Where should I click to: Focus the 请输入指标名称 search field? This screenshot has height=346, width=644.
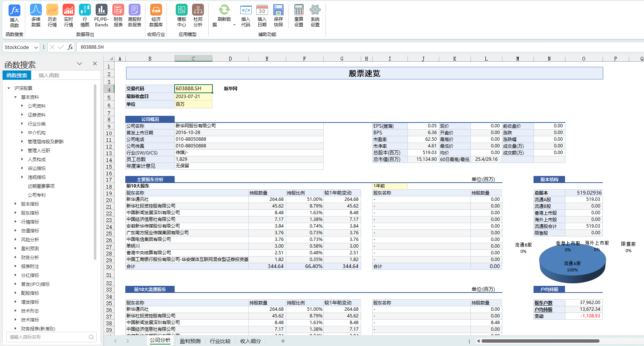pos(47,337)
